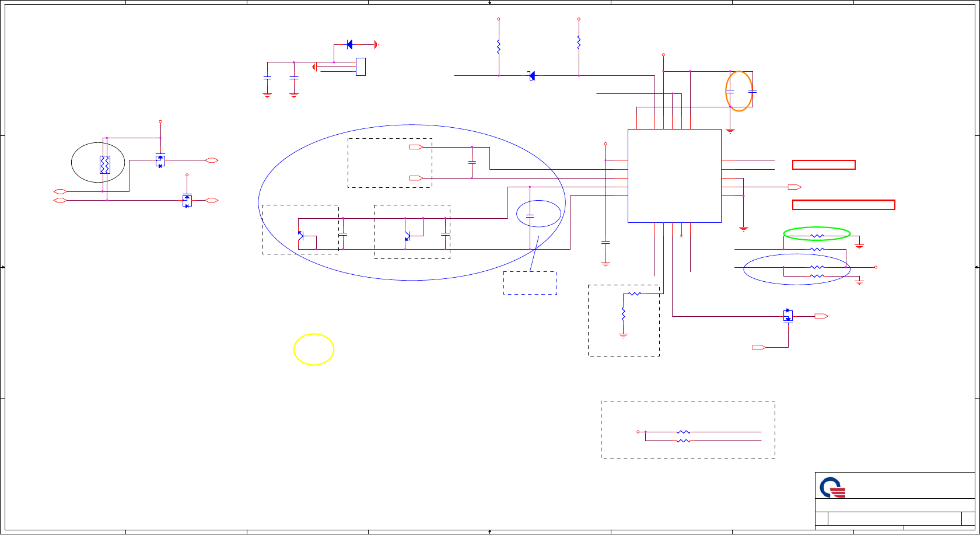Click the capacitor between the two input ports
This screenshot has width=980, height=535.
click(x=472, y=162)
